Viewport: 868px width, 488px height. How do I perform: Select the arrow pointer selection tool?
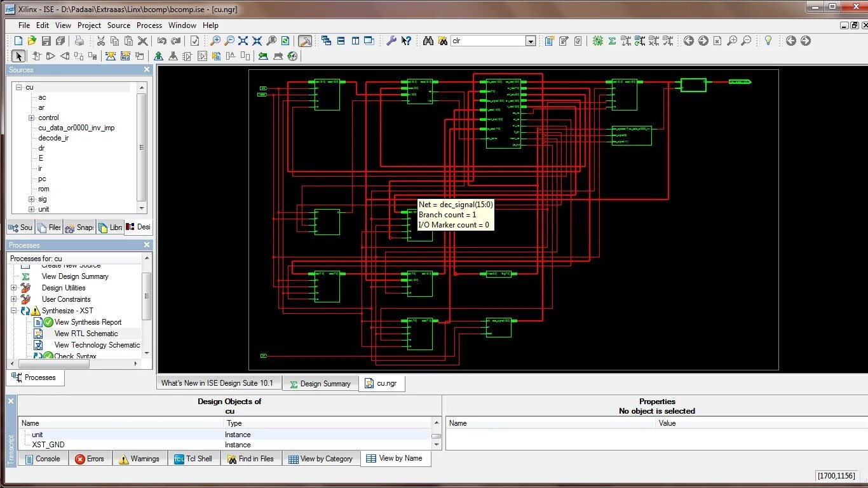pos(18,56)
